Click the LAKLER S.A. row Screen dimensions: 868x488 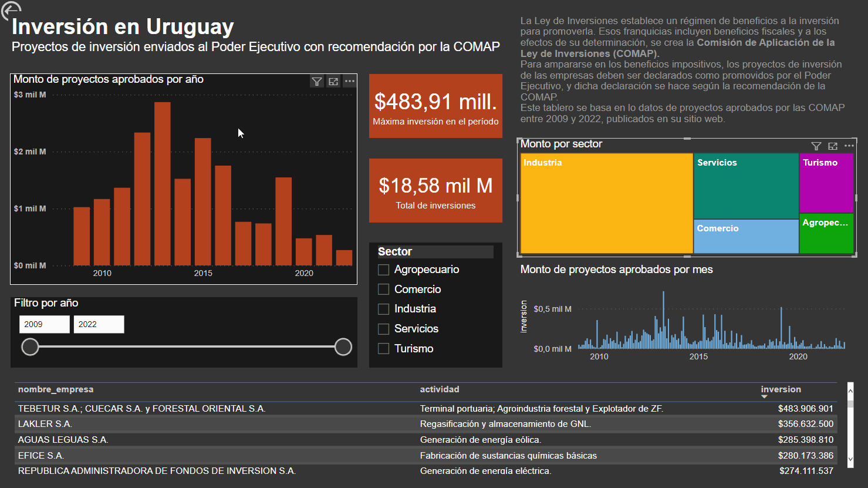pyautogui.click(x=425, y=424)
